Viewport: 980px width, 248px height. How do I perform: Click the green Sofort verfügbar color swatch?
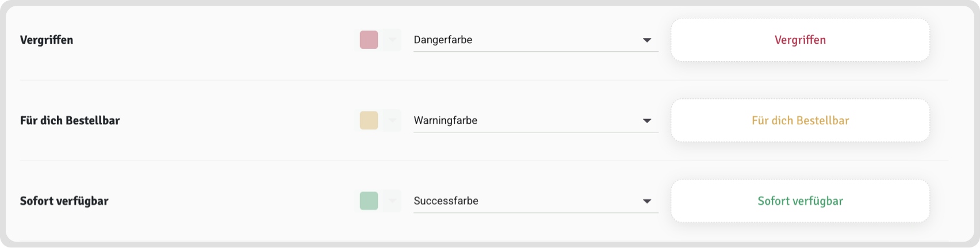point(369,201)
